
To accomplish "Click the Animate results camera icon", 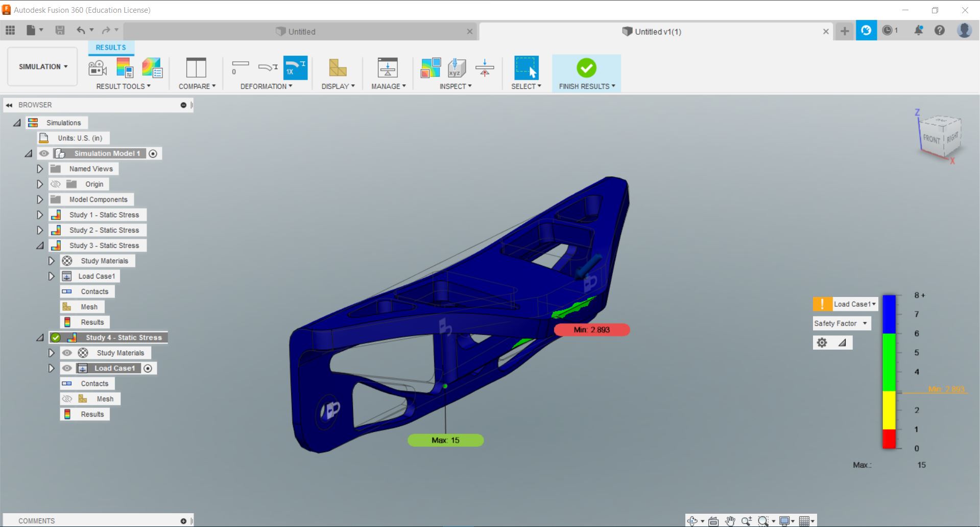I will pyautogui.click(x=97, y=68).
